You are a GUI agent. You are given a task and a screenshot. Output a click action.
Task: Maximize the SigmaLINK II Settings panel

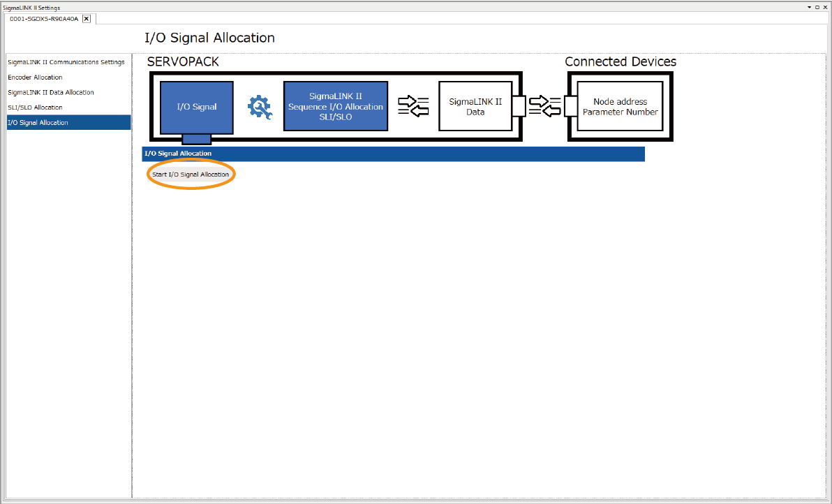click(x=817, y=7)
